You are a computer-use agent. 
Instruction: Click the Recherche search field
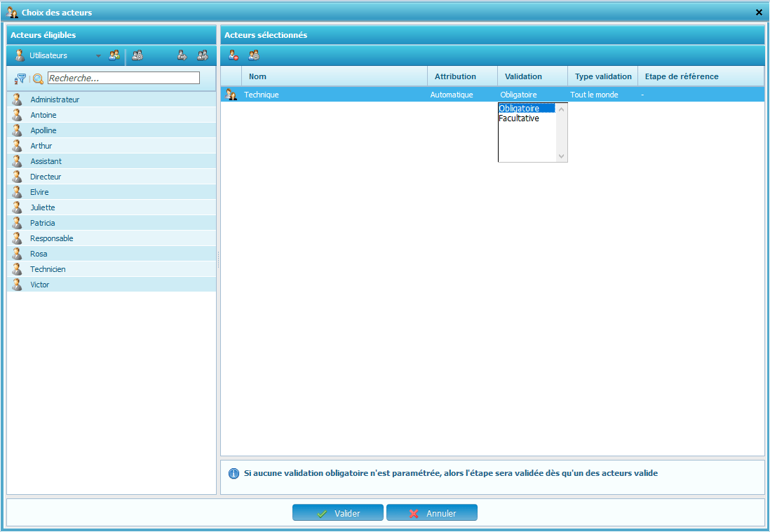coord(123,78)
